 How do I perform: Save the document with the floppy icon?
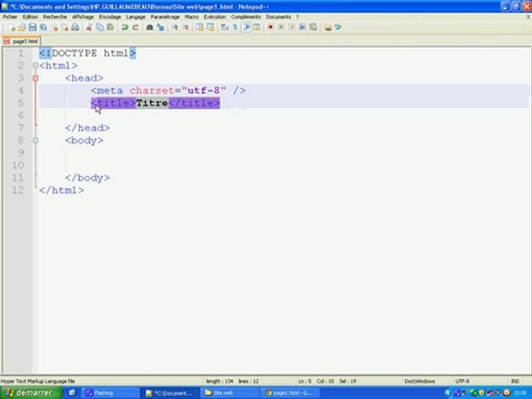(x=32, y=28)
